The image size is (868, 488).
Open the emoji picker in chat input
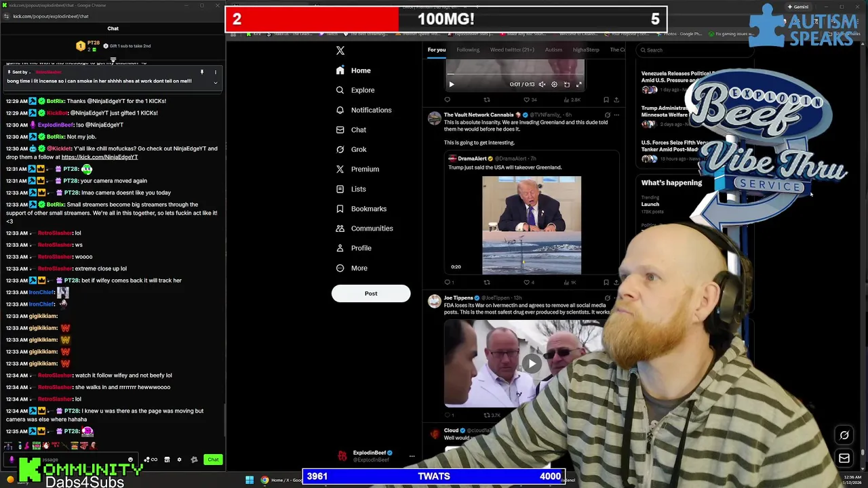point(131,460)
